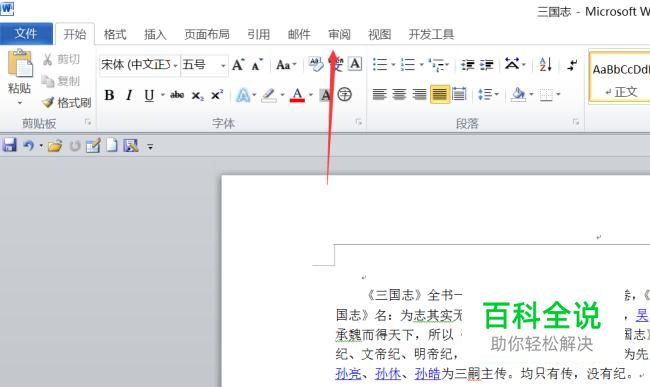Apply text highlight color
This screenshot has height=387, width=650.
(269, 95)
